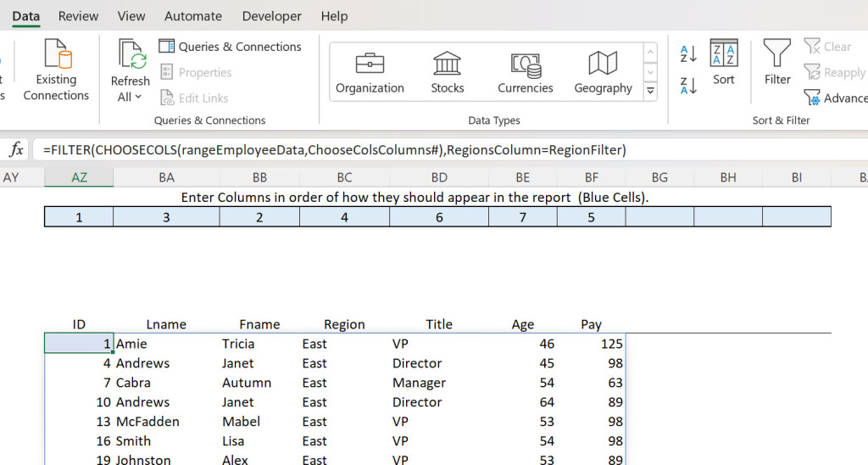The width and height of the screenshot is (868, 465).
Task: Click the Clear filter button
Action: coord(827,47)
